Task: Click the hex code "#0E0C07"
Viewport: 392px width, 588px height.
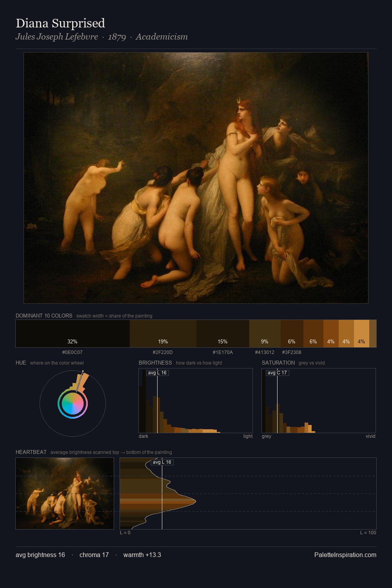Action: [73, 352]
